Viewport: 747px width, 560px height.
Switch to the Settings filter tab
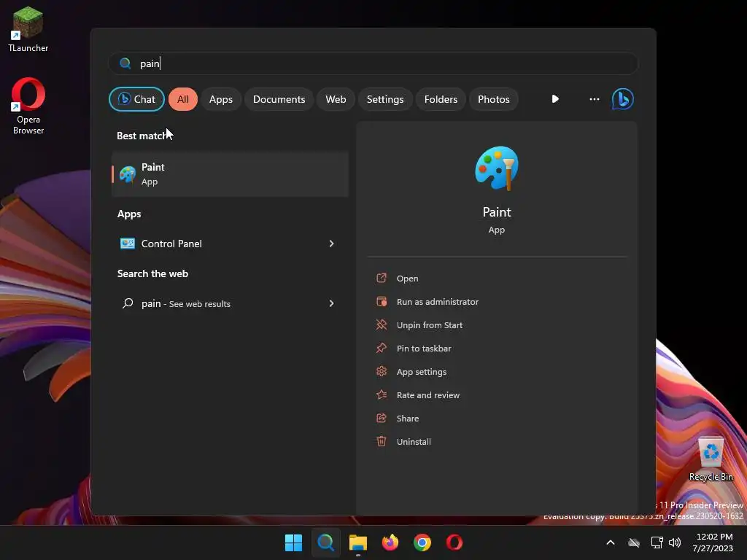385,99
